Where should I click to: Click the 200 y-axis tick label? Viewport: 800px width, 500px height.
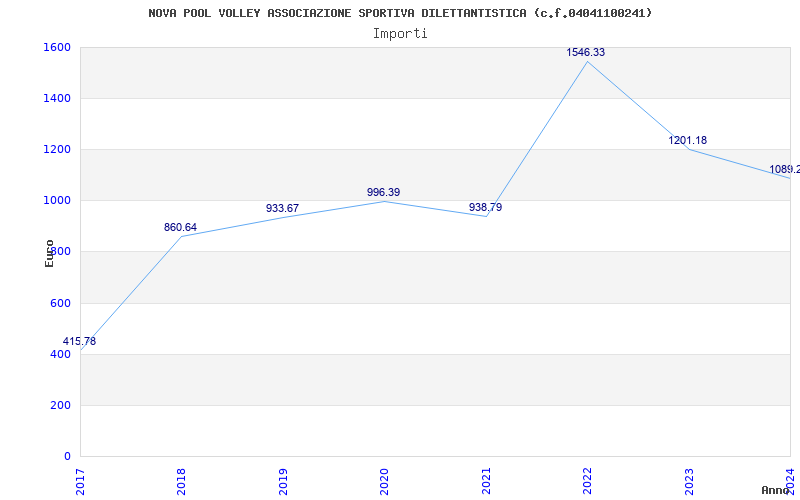point(61,405)
